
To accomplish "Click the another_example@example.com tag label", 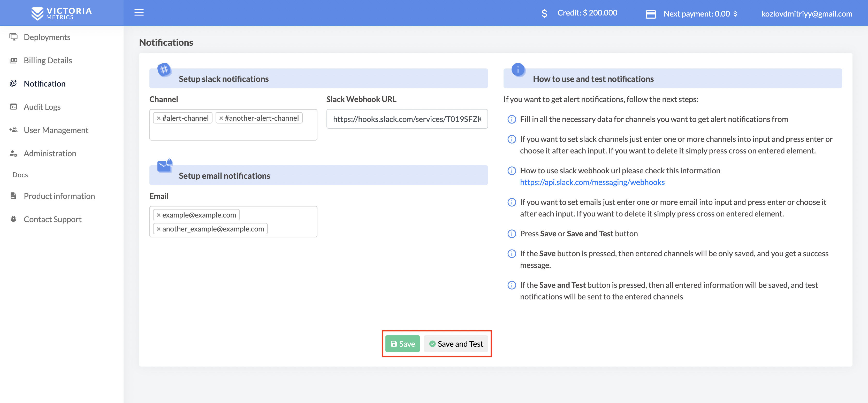I will pyautogui.click(x=213, y=229).
